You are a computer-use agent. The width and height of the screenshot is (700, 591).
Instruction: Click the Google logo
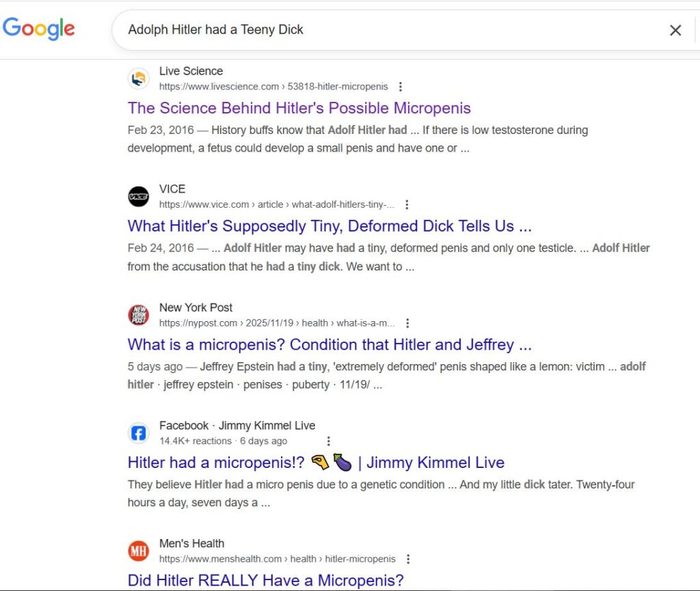(x=39, y=29)
